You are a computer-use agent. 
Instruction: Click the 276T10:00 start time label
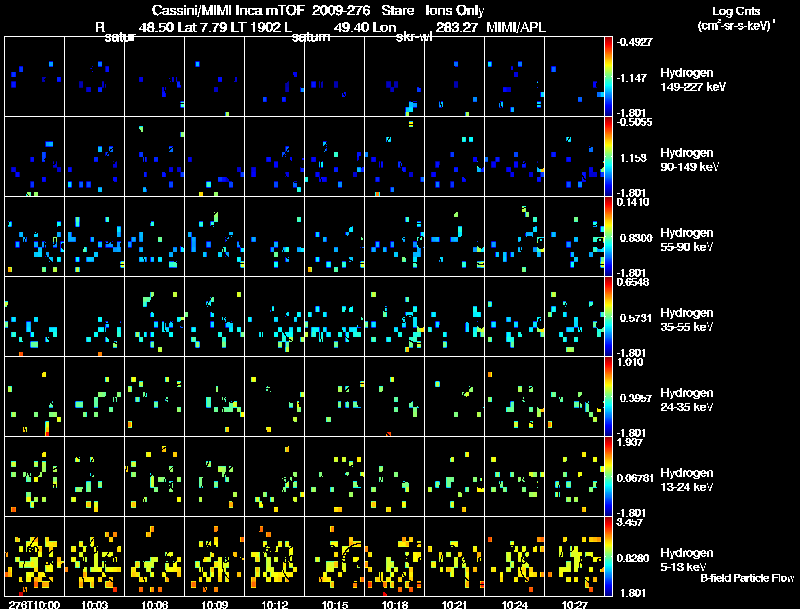coord(34,604)
